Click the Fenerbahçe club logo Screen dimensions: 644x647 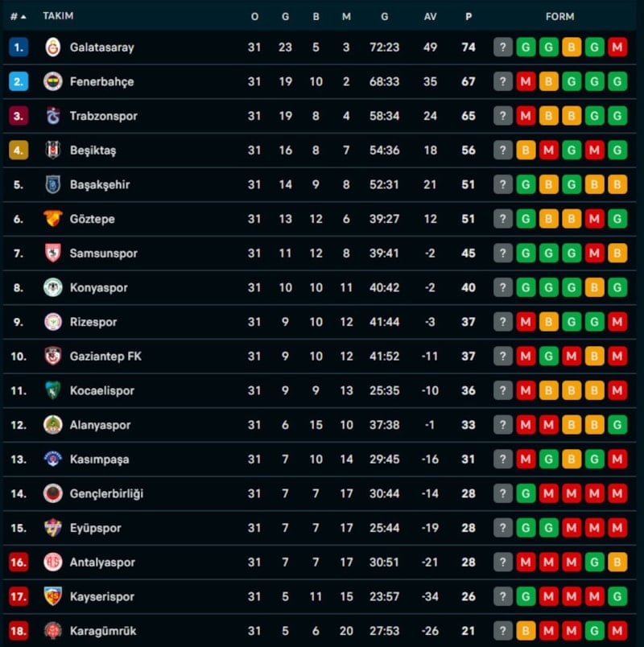pyautogui.click(x=53, y=81)
